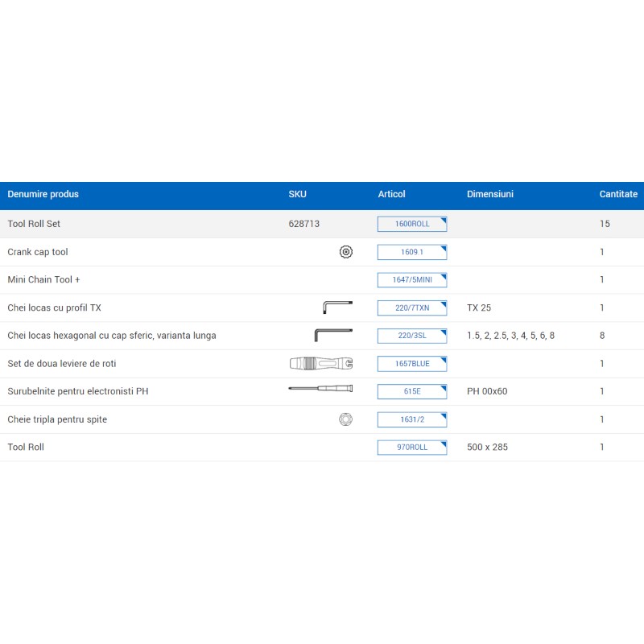Click the TX profile key icon
The width and height of the screenshot is (644, 644).
[x=337, y=308]
